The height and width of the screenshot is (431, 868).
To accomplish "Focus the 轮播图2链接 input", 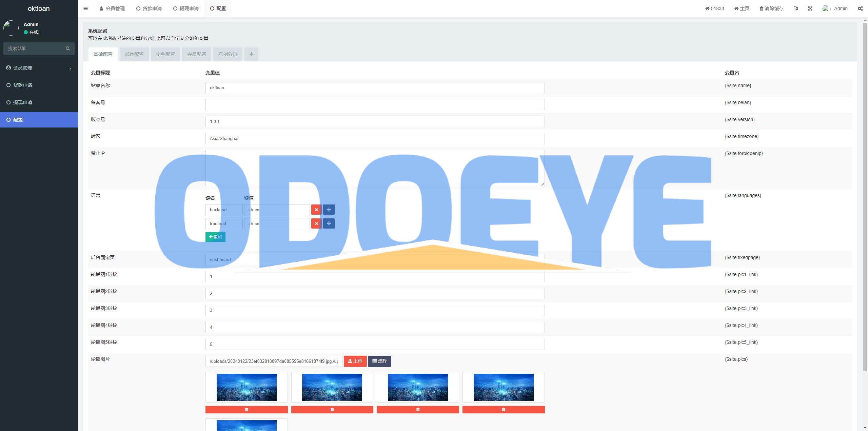I will point(375,293).
